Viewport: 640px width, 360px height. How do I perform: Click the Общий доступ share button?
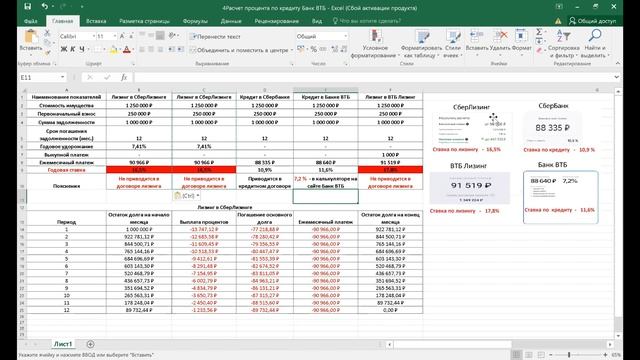pos(593,21)
